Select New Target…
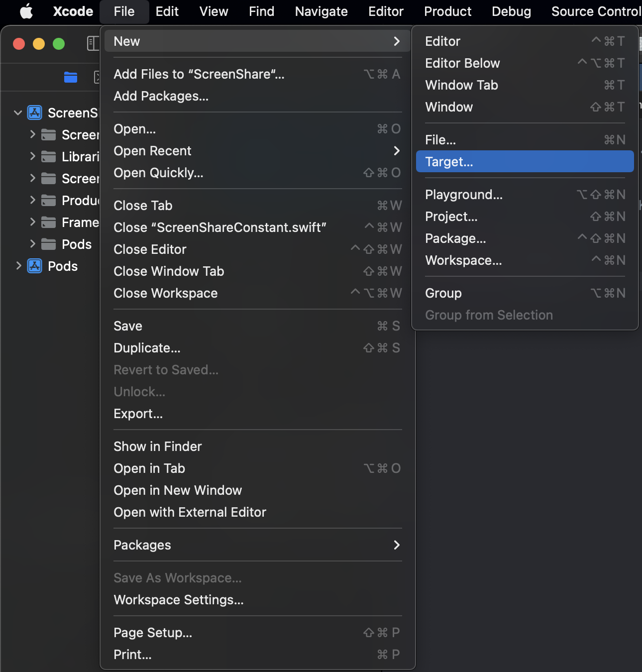This screenshot has height=672, width=642. [525, 162]
